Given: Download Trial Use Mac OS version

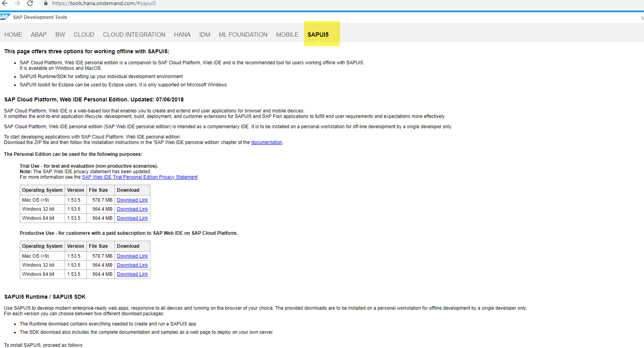Looking at the screenshot, I should (132, 200).
